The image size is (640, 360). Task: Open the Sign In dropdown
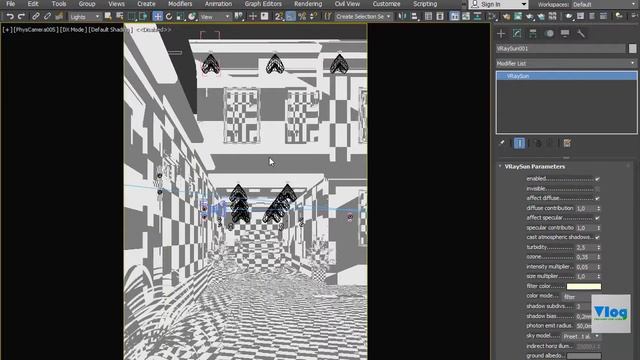(498, 4)
